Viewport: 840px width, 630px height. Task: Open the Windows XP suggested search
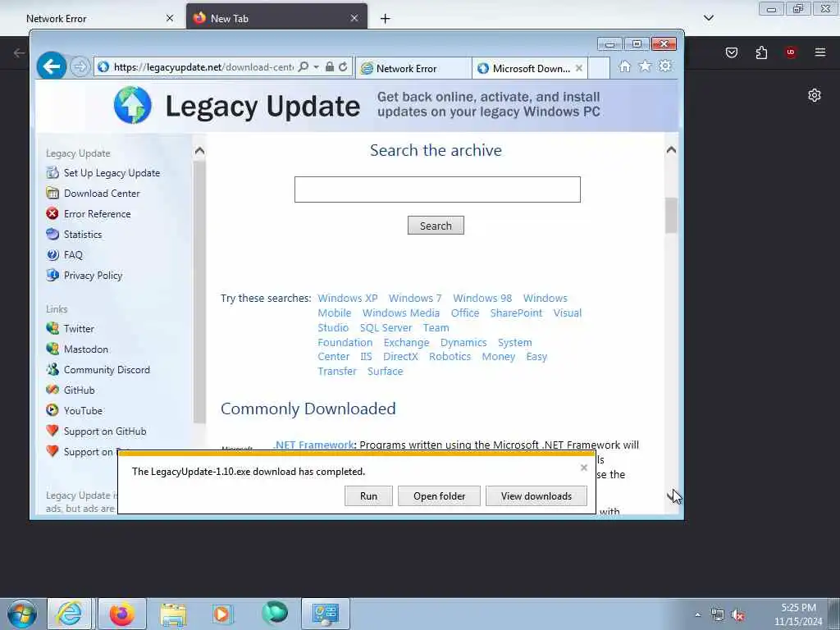coord(348,299)
